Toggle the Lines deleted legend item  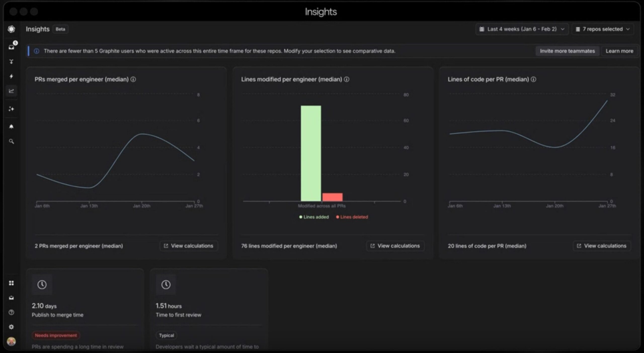[x=352, y=217]
